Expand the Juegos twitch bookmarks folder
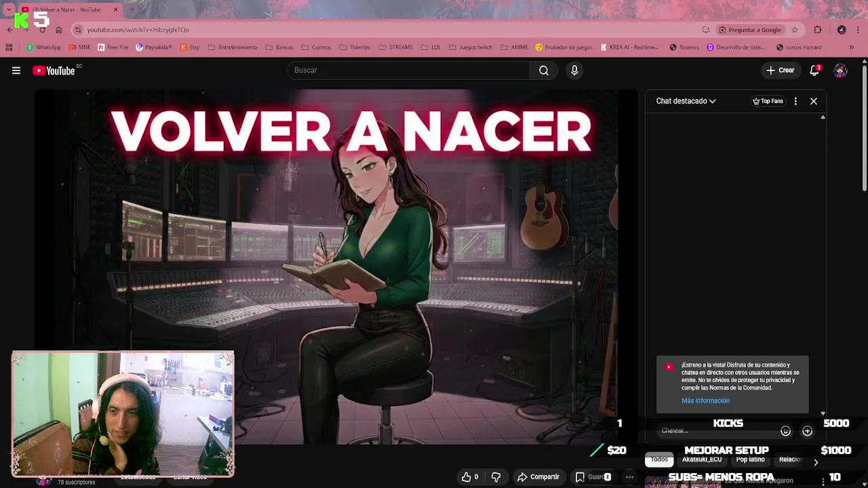 pyautogui.click(x=471, y=47)
